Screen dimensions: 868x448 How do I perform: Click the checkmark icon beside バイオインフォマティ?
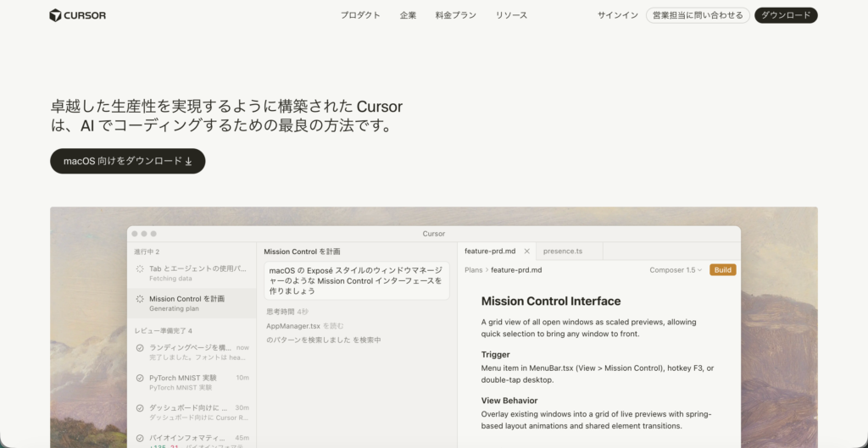coord(140,438)
